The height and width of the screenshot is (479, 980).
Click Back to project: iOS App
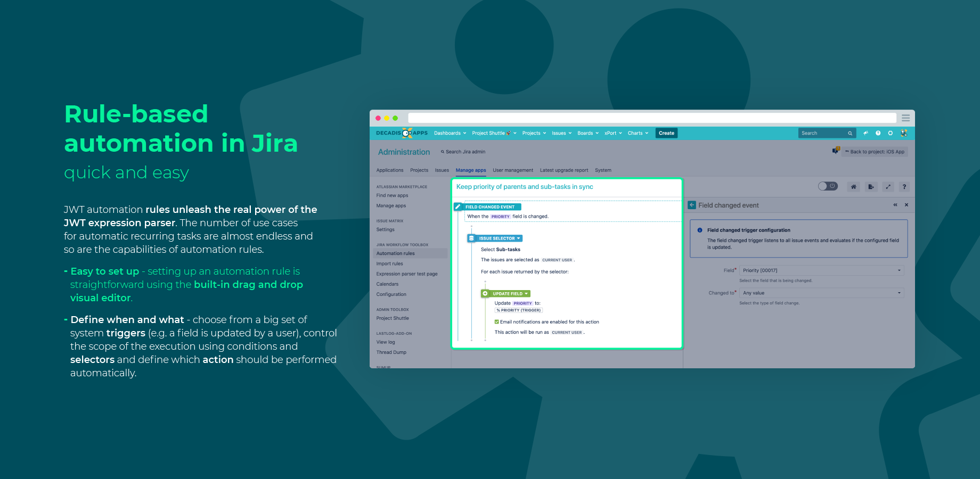click(875, 152)
